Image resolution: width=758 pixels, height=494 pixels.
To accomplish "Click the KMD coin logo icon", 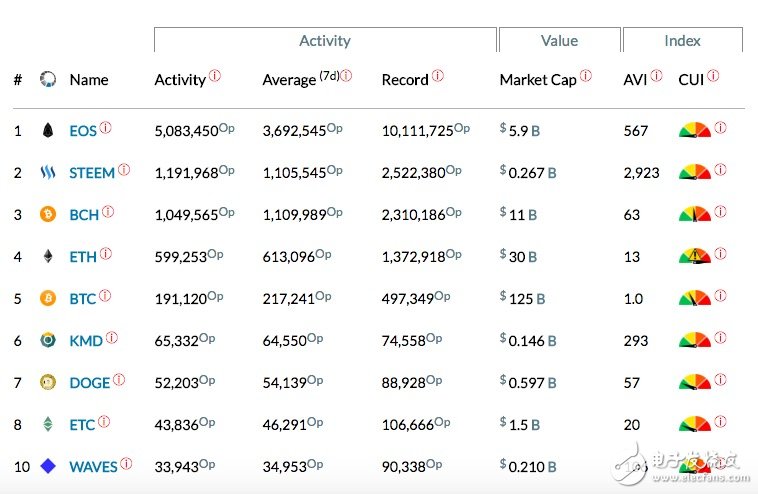I will click(48, 340).
